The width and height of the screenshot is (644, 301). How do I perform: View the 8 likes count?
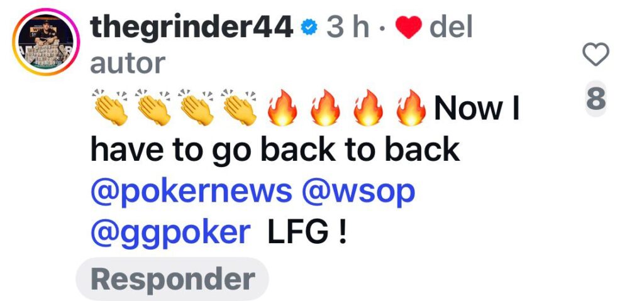596,100
